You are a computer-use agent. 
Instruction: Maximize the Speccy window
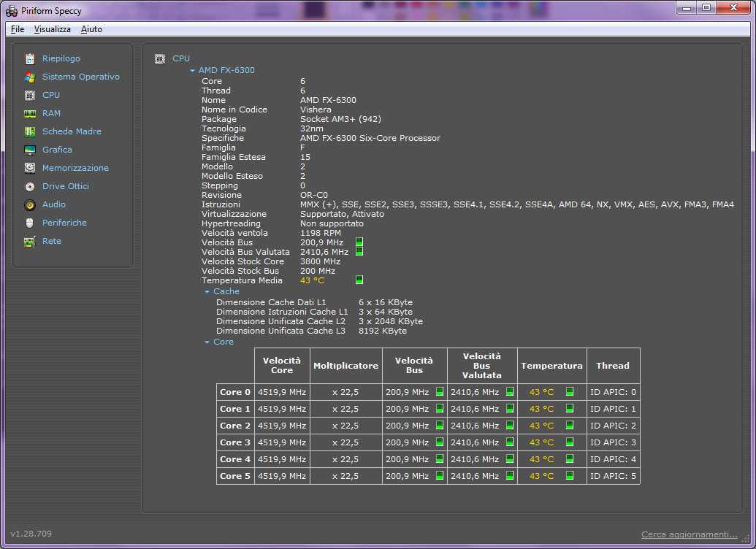pos(706,8)
